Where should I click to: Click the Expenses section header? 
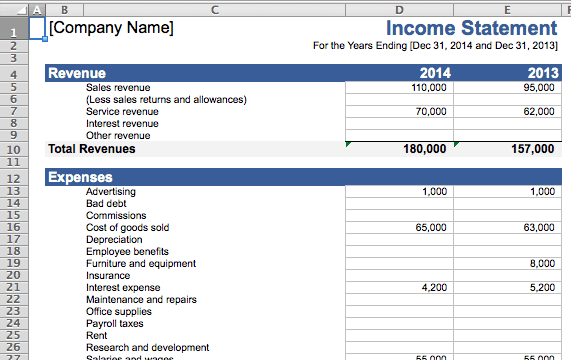pyautogui.click(x=80, y=177)
